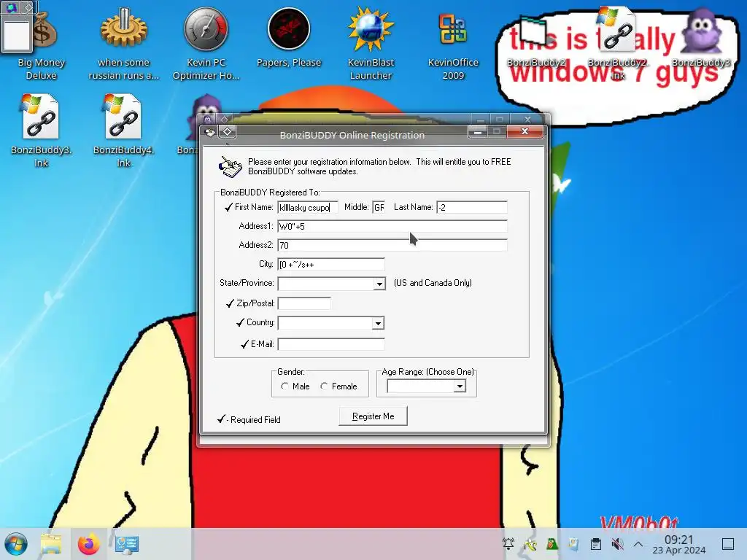Open the BonziBuddy3.lnk desktop shortcut
The width and height of the screenshot is (747, 560).
pos(41,131)
